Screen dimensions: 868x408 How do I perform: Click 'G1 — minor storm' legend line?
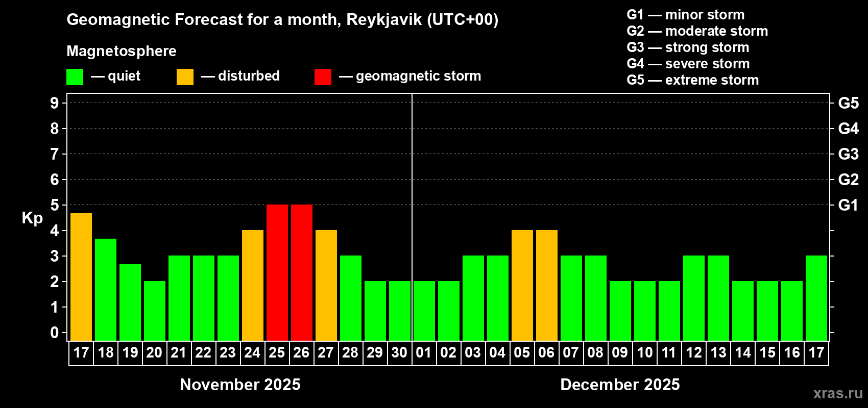click(686, 15)
